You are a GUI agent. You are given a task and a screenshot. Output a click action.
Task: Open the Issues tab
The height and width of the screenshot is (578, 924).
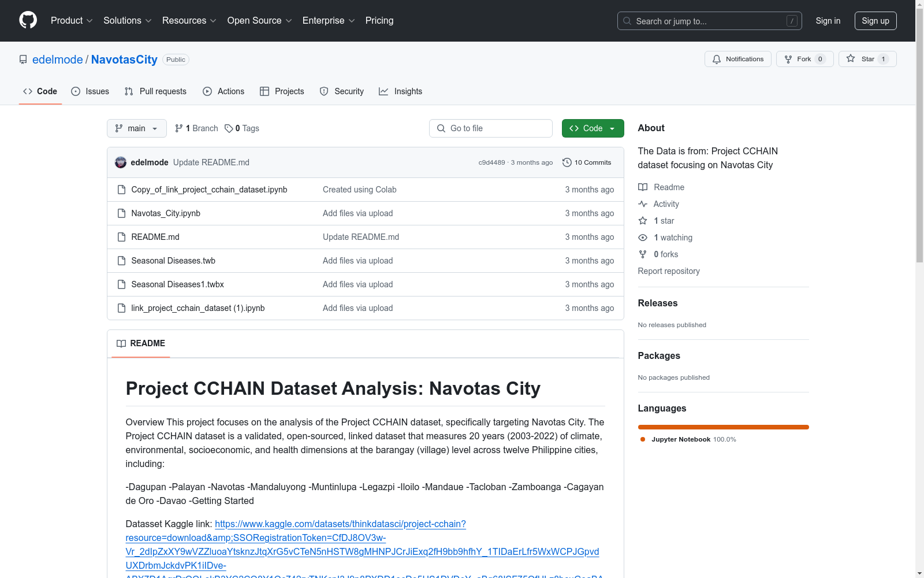click(90, 91)
